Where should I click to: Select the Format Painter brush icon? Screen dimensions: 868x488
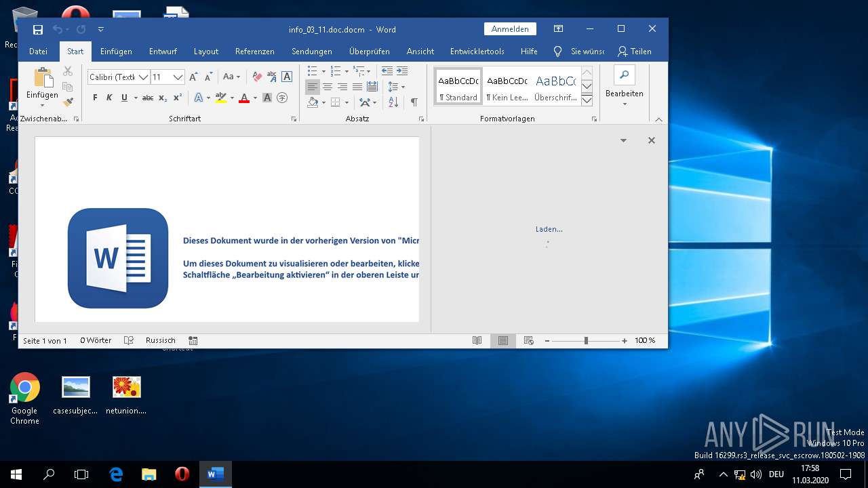[x=68, y=102]
